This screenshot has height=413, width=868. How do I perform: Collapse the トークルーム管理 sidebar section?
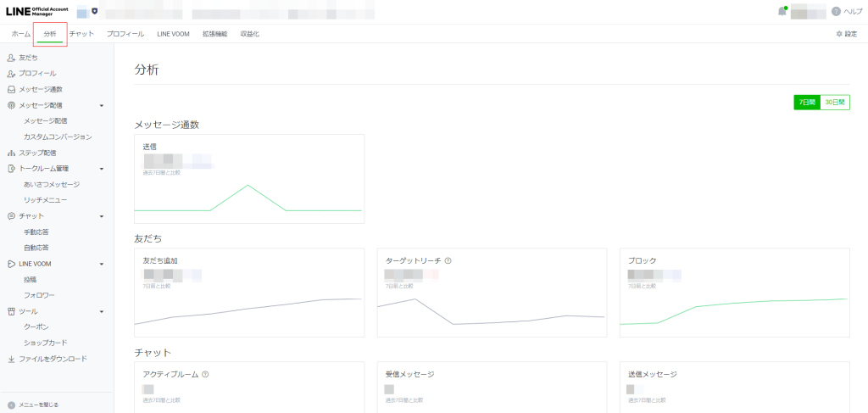102,168
